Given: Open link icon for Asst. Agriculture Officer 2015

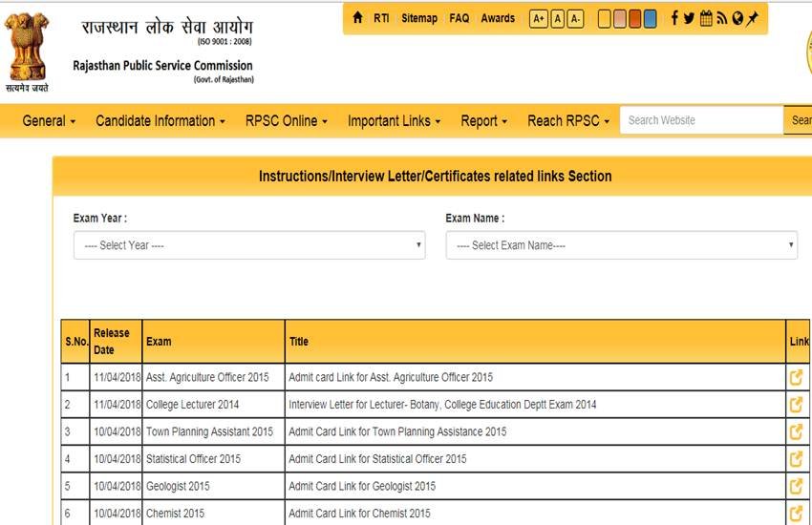Looking at the screenshot, I should point(796,377).
